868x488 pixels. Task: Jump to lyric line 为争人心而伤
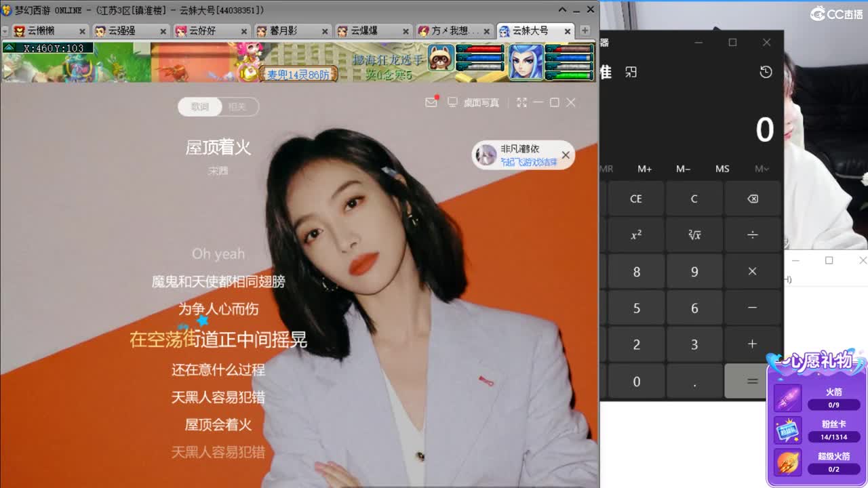[x=218, y=309]
